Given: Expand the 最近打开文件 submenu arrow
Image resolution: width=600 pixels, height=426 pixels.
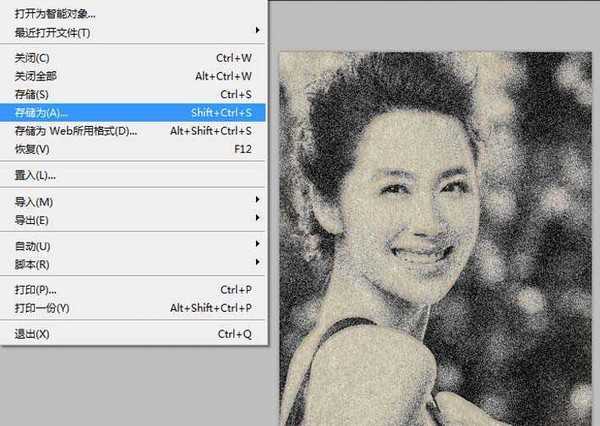Looking at the screenshot, I should pyautogui.click(x=258, y=33).
